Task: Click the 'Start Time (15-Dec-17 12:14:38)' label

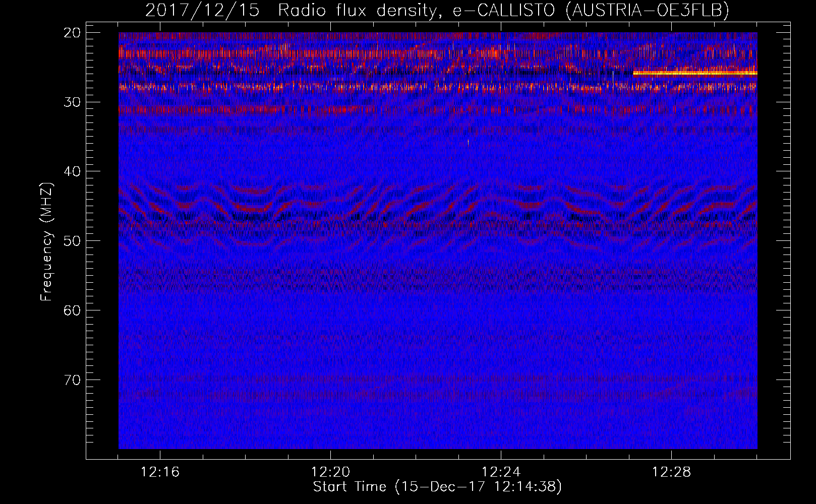Action: point(437,487)
